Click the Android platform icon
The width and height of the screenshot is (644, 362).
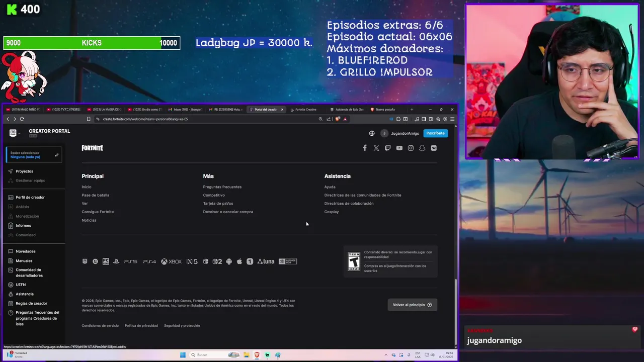coord(229,261)
